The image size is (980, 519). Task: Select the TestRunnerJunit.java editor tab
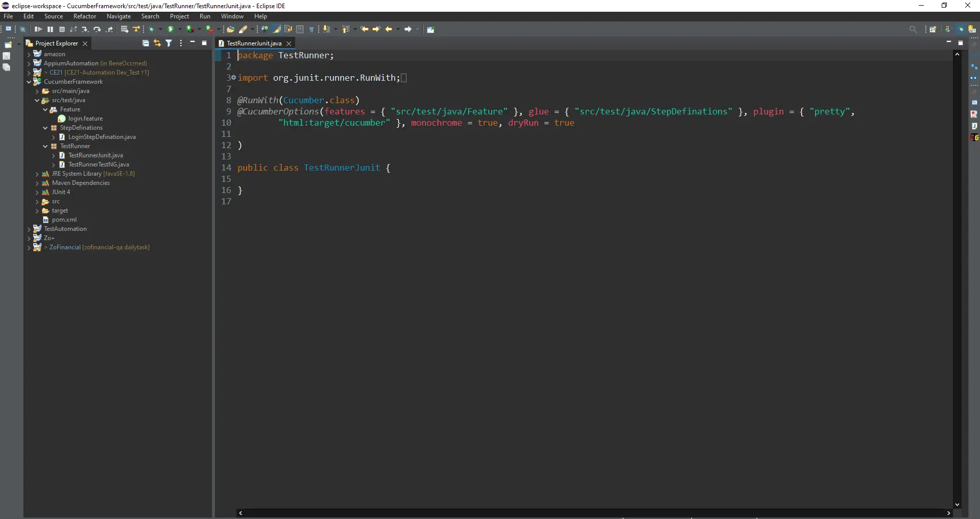pyautogui.click(x=254, y=43)
